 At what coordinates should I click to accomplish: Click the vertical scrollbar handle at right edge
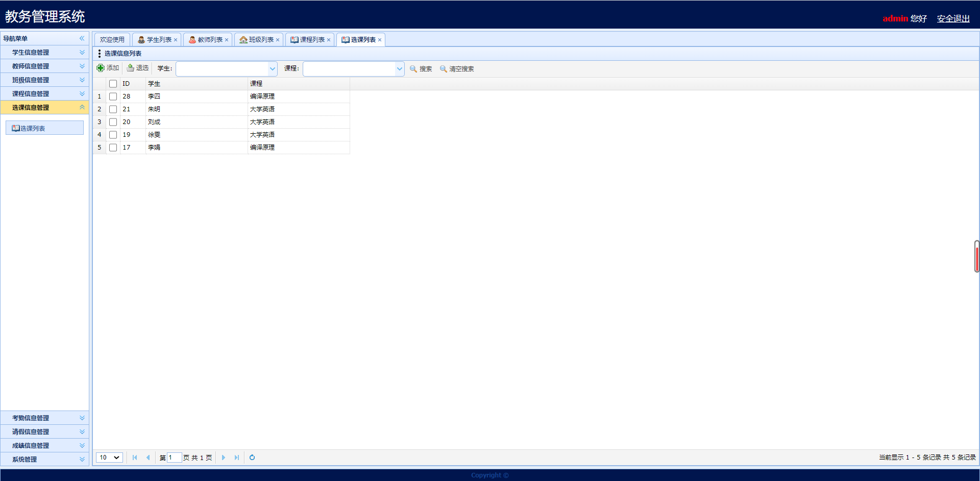[x=977, y=256]
